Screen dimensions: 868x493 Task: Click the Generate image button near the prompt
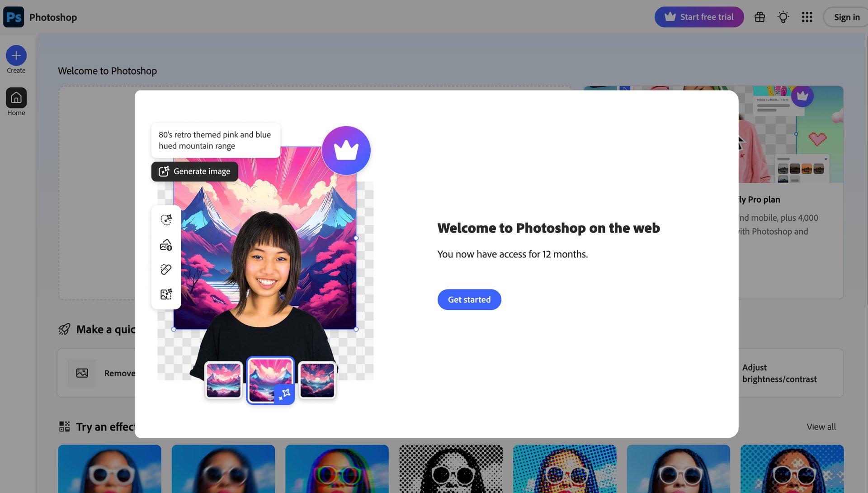[194, 171]
